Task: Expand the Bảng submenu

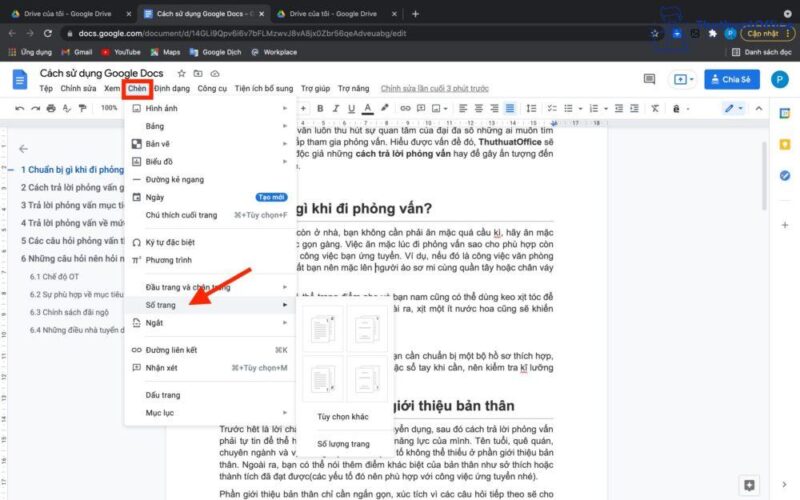Action: (x=210, y=126)
